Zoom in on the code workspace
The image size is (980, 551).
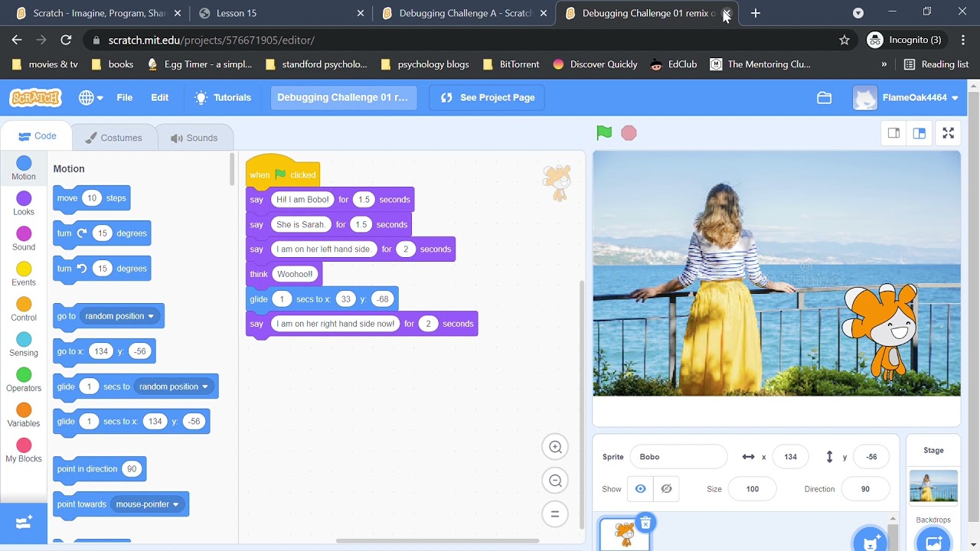(x=555, y=447)
